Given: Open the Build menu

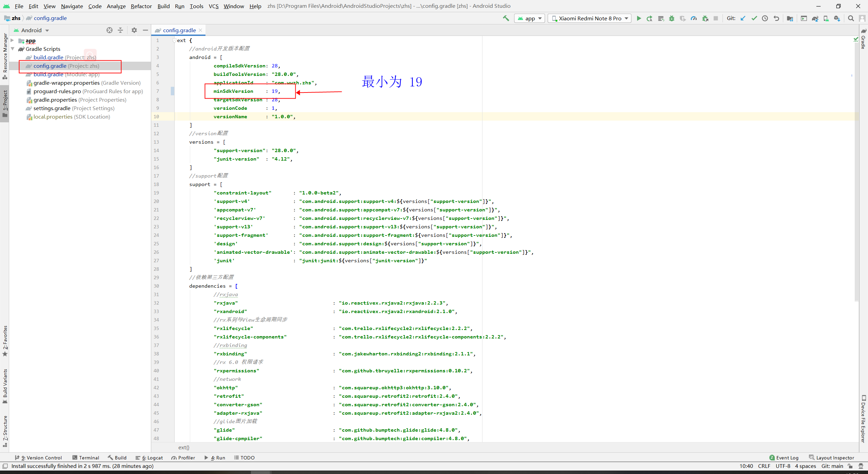Looking at the screenshot, I should (x=163, y=6).
